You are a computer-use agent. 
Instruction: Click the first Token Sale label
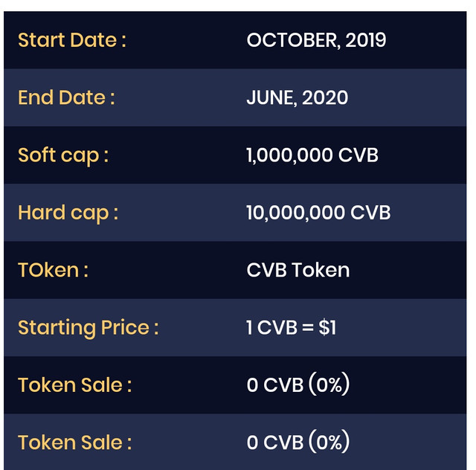click(x=74, y=385)
